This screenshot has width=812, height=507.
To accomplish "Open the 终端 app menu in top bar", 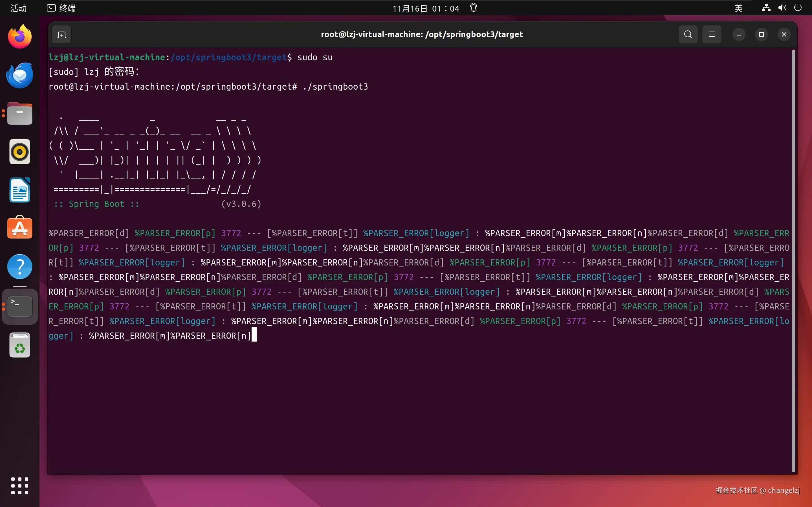I will 61,8.
